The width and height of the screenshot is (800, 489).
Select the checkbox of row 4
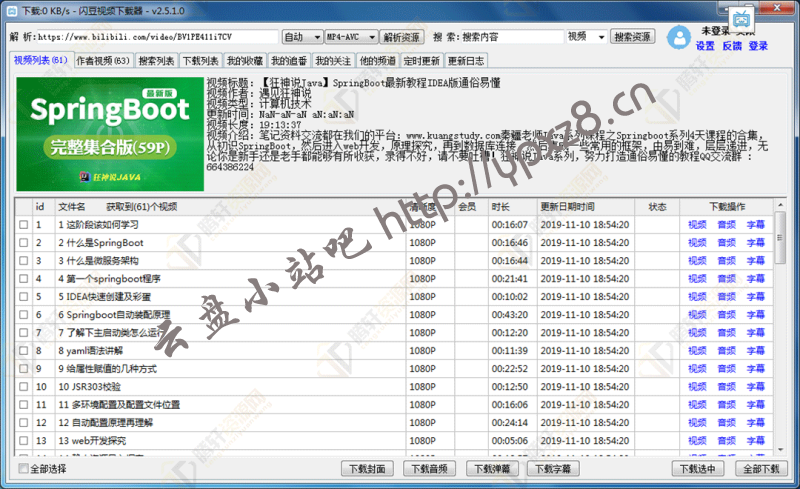click(23, 279)
